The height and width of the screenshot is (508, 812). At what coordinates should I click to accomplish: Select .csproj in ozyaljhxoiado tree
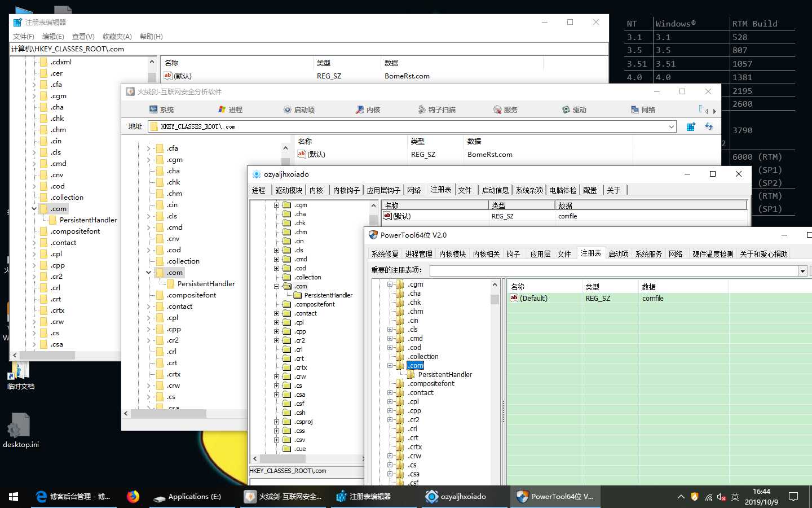[303, 422]
